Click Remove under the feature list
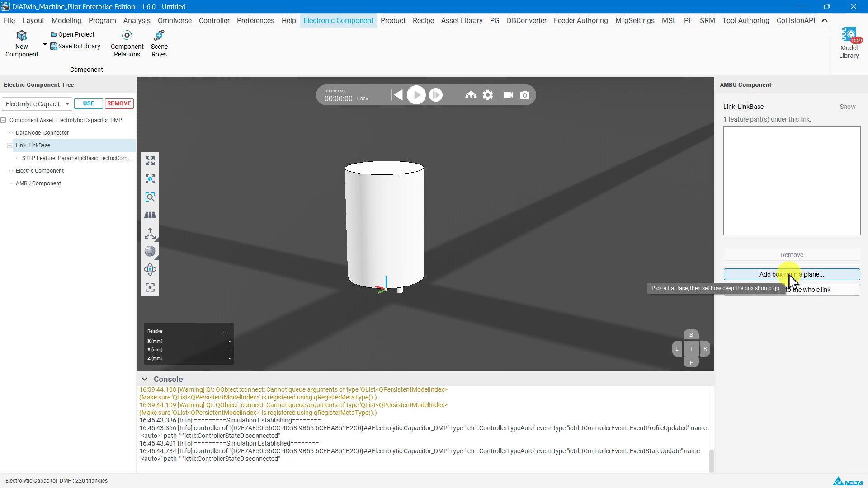 792,255
